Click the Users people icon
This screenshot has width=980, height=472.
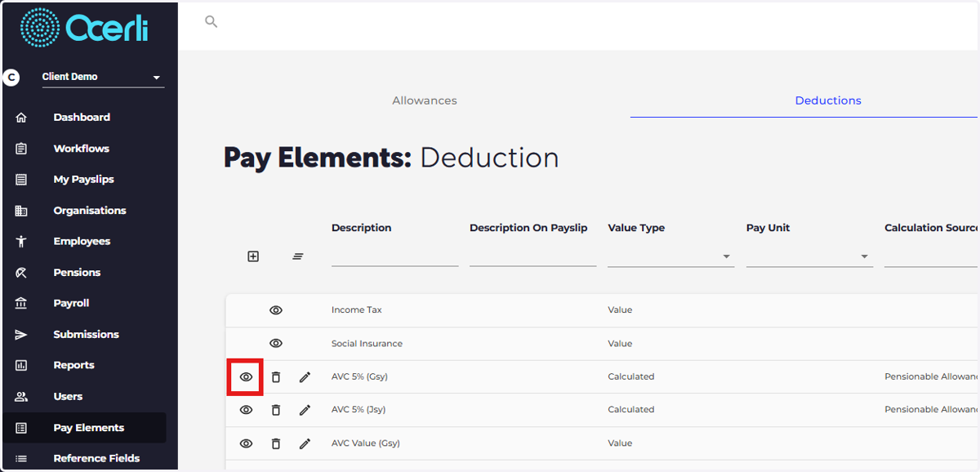pos(21,397)
